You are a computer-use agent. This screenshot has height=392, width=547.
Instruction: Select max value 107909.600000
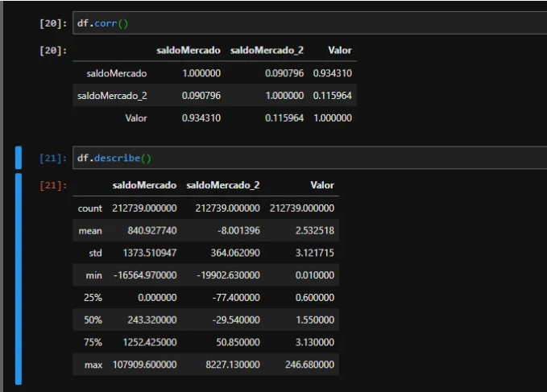pyautogui.click(x=144, y=365)
